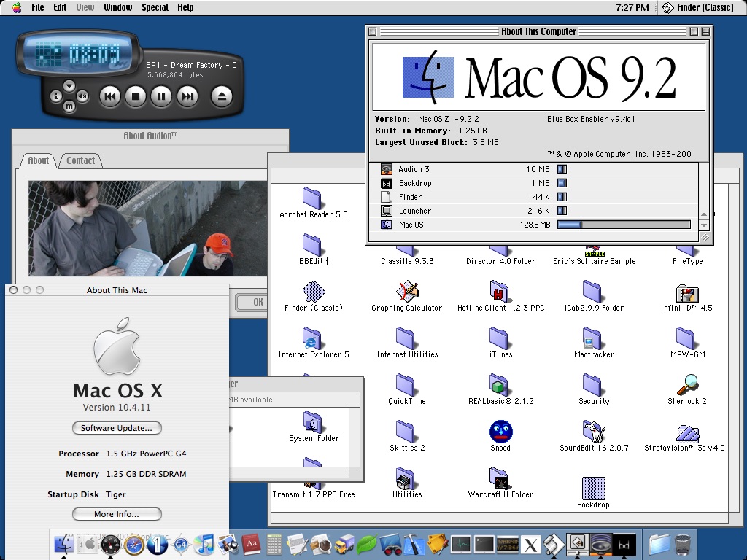Switch to the Contact tab in About Audion
This screenshot has height=560, width=747.
80,160
